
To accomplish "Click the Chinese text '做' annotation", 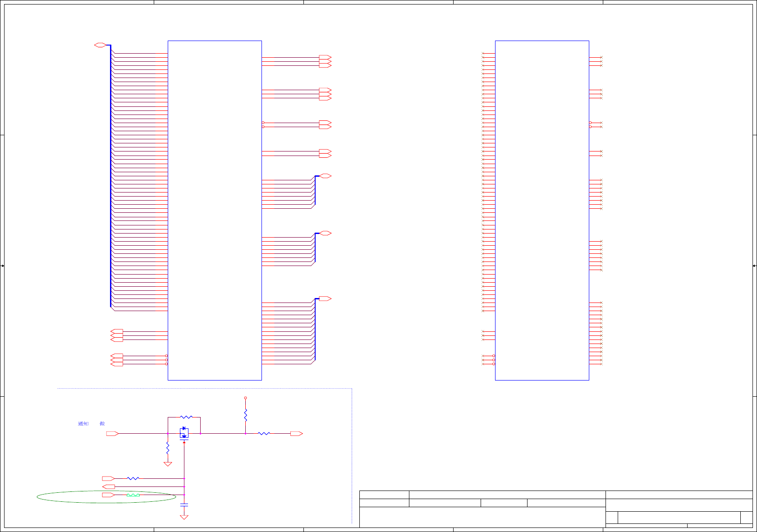I will pyautogui.click(x=102, y=424).
